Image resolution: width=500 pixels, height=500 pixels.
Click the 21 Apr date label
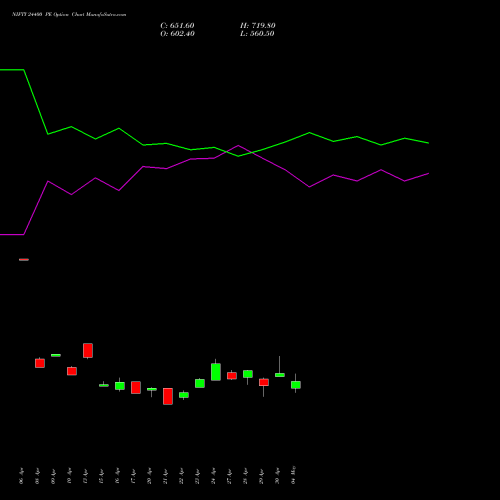pos(165,476)
